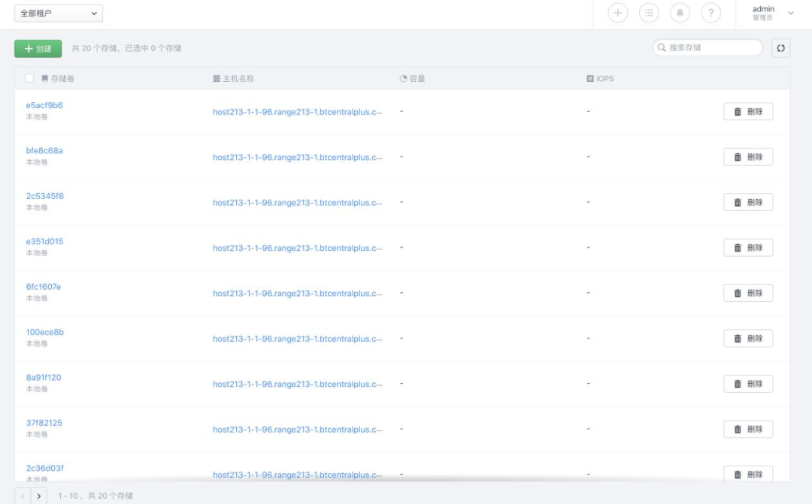Image resolution: width=812 pixels, height=504 pixels.
Task: Click the help question mark icon
Action: (x=710, y=13)
